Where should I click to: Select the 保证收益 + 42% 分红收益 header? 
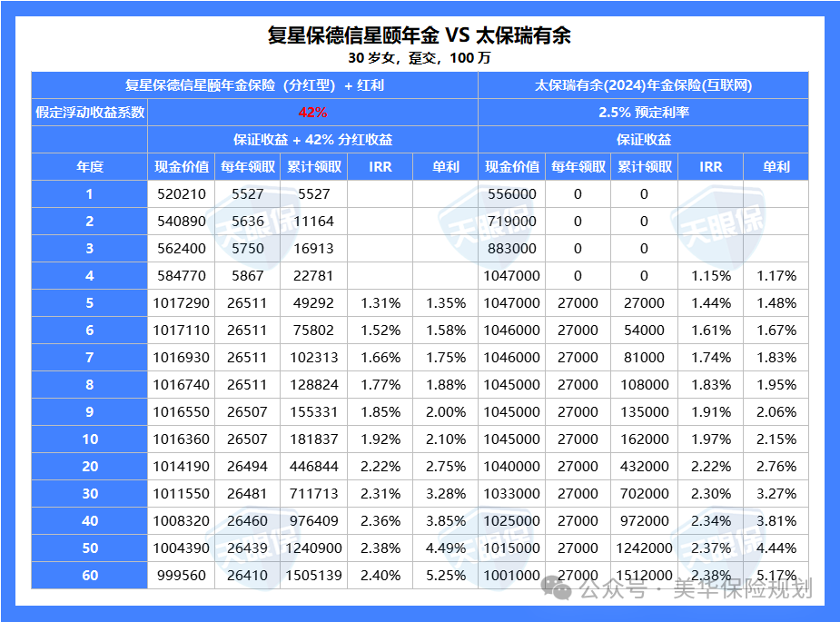click(x=312, y=140)
